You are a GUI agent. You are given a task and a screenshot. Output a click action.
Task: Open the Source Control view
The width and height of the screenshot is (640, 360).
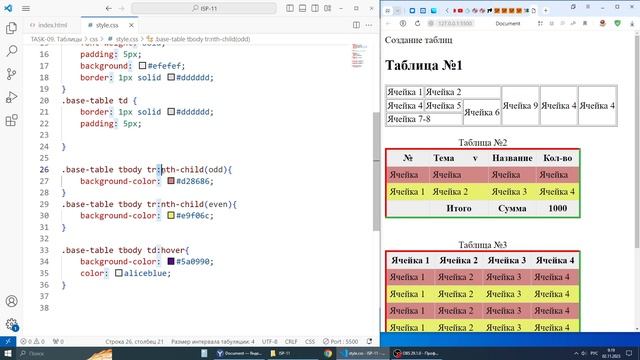point(11,74)
